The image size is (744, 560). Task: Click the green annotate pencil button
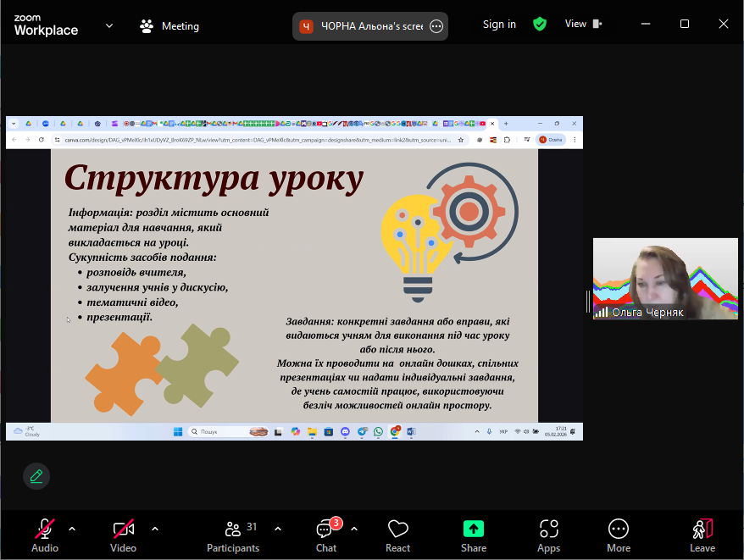36,476
